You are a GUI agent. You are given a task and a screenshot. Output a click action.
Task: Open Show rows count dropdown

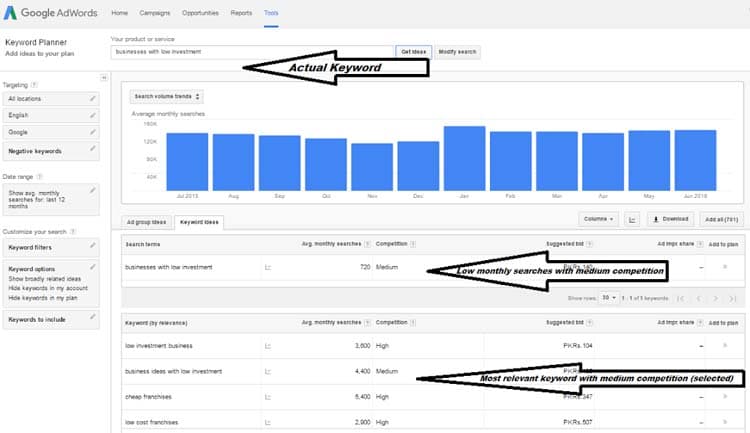[609, 298]
